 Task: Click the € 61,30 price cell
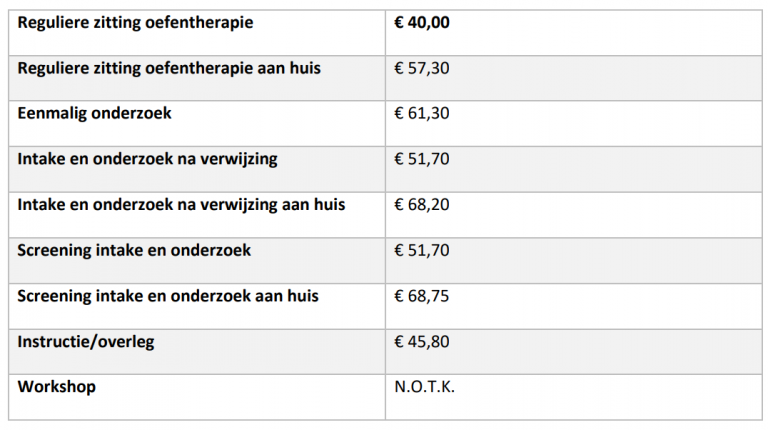tap(422, 114)
